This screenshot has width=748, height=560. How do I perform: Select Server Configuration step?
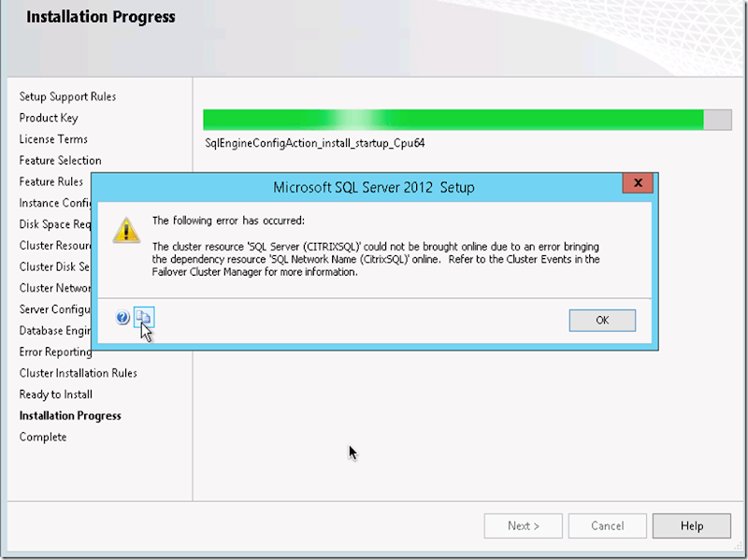click(55, 309)
